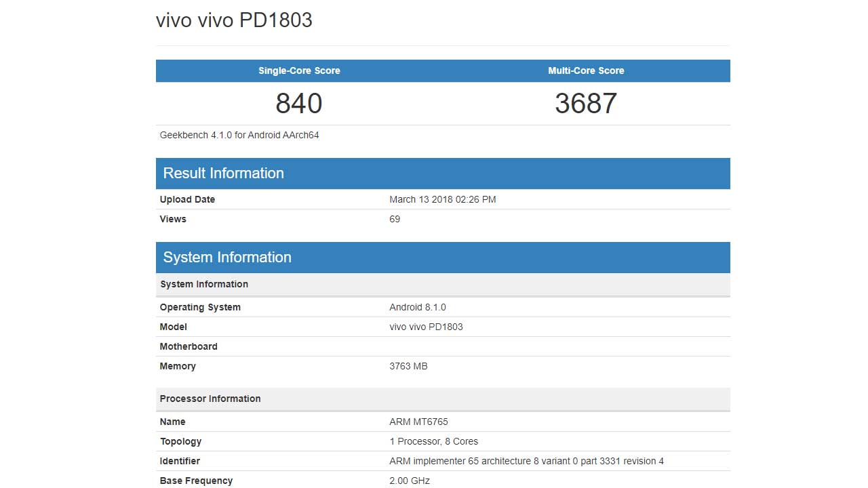Select the 2.00 GHz frequency value
868x488 pixels.
coord(410,481)
